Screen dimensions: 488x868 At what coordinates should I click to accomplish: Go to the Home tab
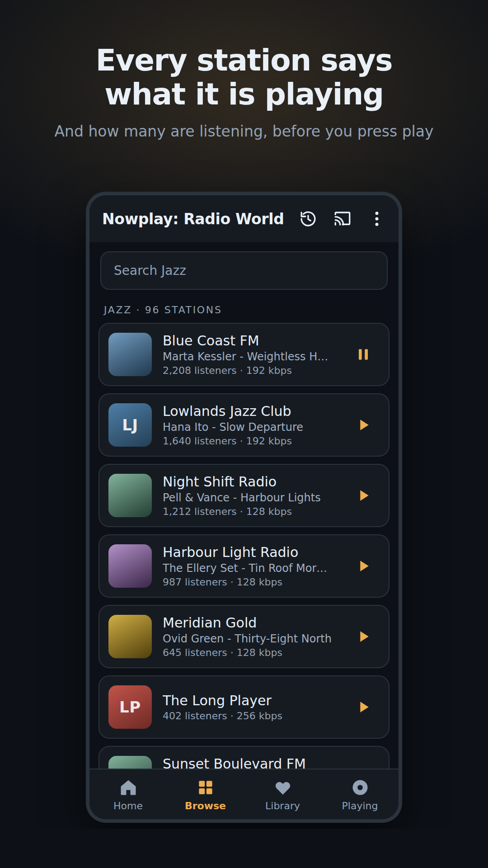[x=128, y=796]
